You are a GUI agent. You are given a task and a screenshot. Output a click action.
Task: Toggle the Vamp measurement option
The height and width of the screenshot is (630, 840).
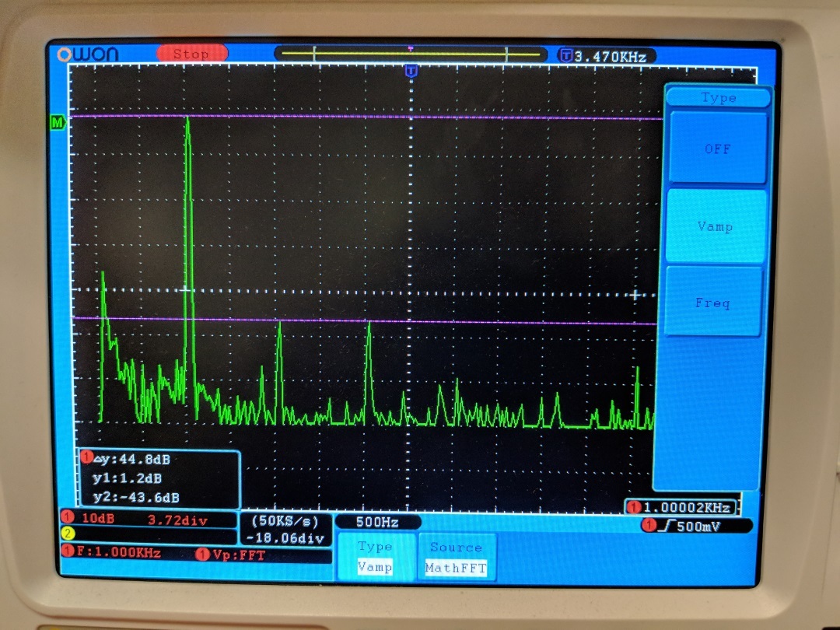click(x=716, y=226)
